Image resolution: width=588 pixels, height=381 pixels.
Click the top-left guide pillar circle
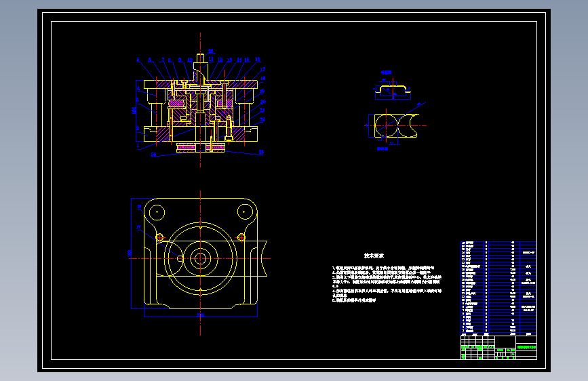(x=157, y=212)
